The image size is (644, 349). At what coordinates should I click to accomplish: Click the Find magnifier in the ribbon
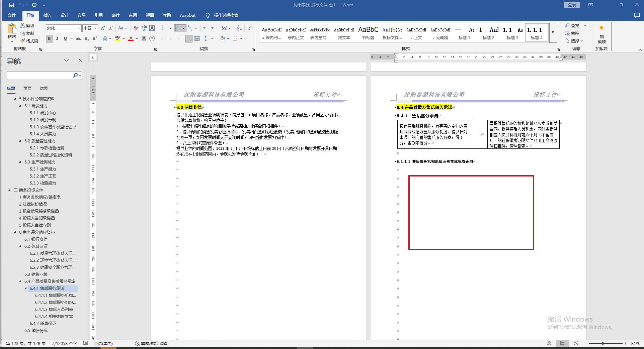[x=572, y=25]
